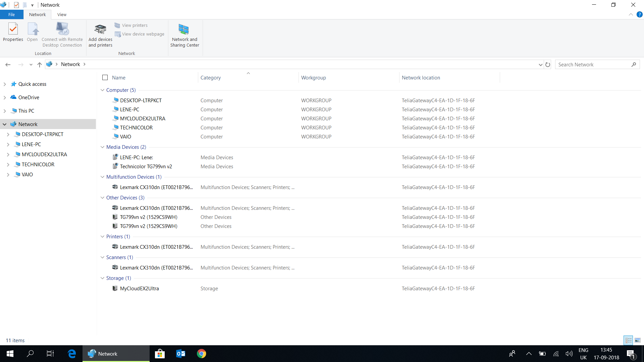Image resolution: width=644 pixels, height=362 pixels.
Task: Switch to Details view icon
Action: click(x=628, y=340)
